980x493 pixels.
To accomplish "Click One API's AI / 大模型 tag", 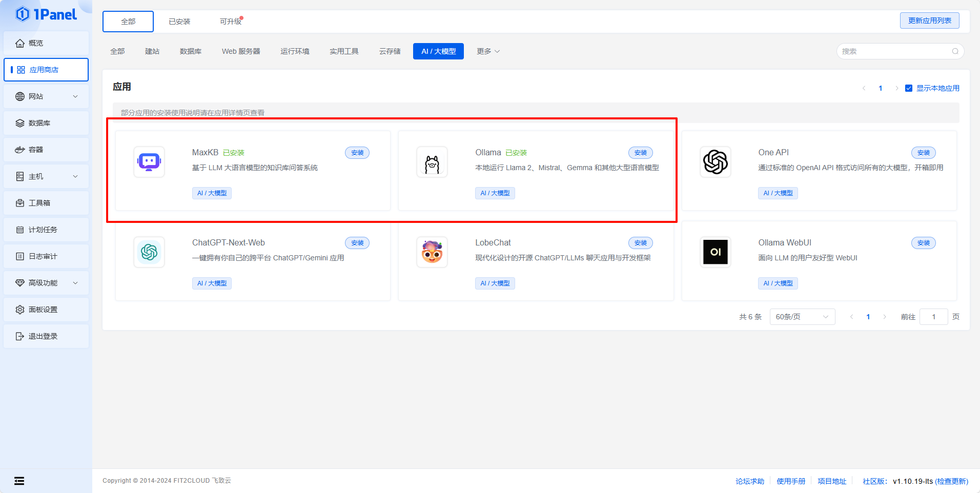I will [778, 193].
